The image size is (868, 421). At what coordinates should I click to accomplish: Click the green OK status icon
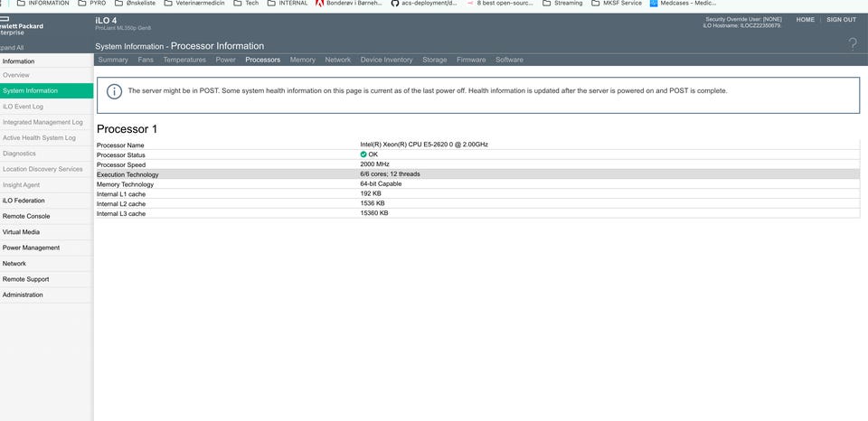point(363,154)
